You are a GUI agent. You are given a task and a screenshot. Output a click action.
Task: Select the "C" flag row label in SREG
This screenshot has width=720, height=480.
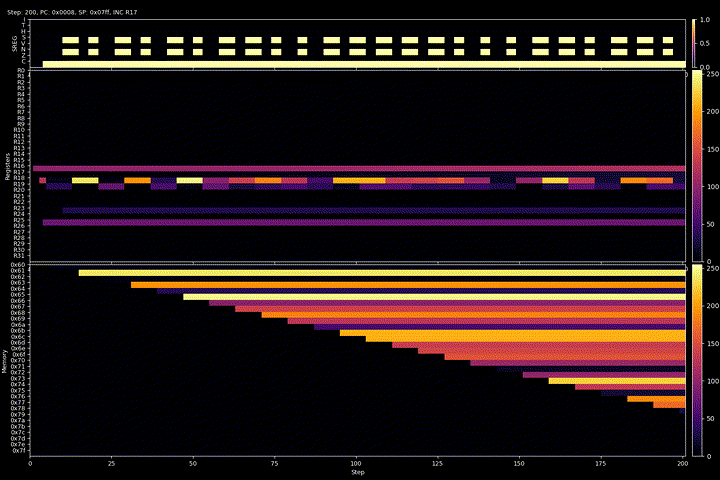(x=23, y=61)
